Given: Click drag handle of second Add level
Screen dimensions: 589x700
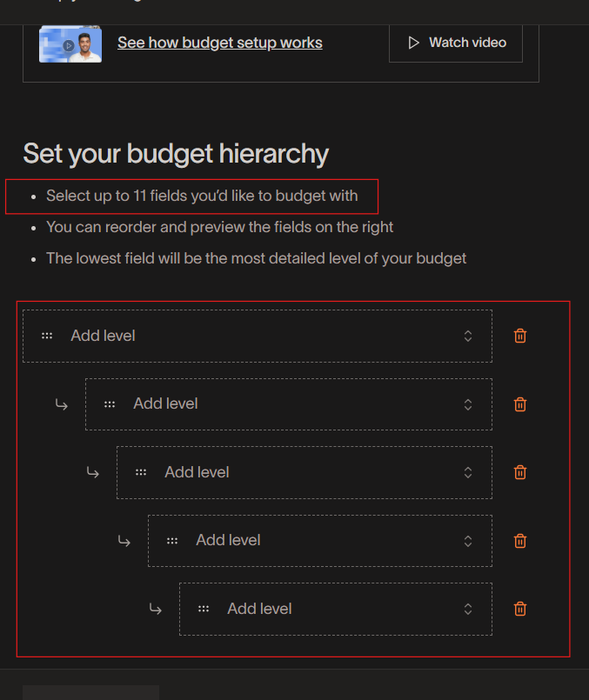Looking at the screenshot, I should pos(110,404).
